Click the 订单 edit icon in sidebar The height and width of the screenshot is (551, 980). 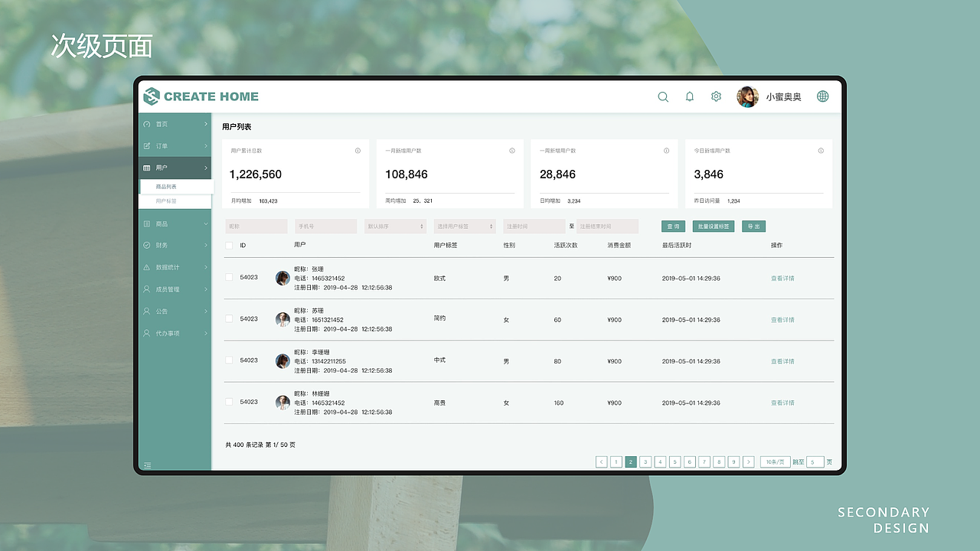point(147,145)
